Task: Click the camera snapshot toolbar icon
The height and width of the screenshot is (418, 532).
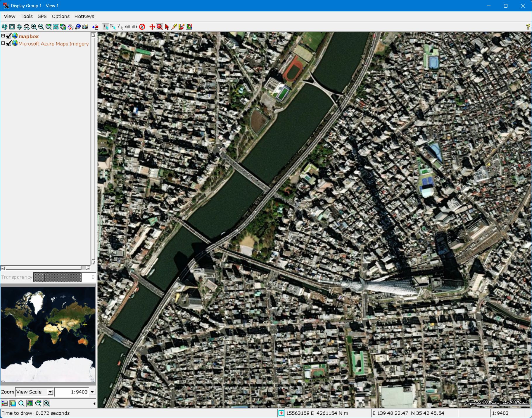Action: 85,27
